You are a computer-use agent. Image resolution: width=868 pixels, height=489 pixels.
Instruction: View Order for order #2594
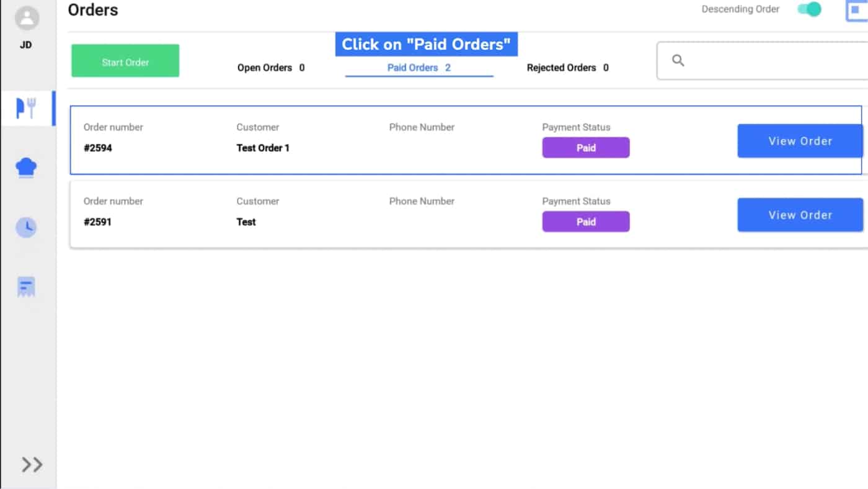pyautogui.click(x=800, y=141)
